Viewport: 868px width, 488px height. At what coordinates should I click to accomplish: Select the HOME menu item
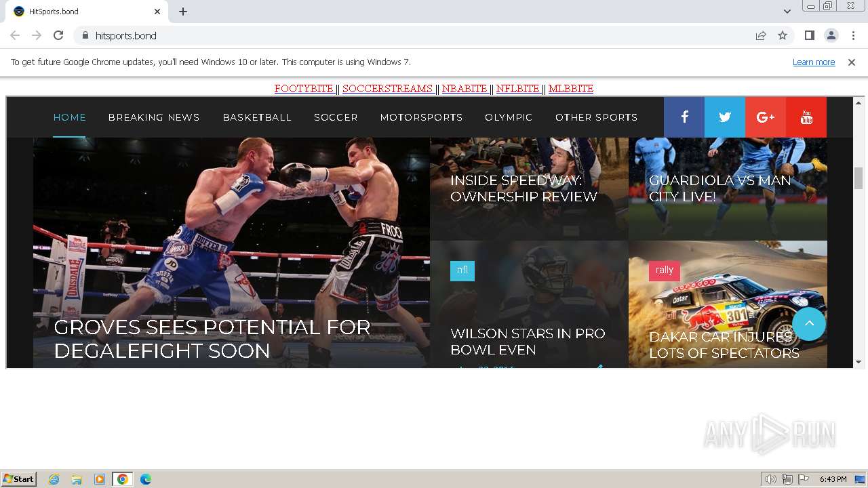click(x=70, y=117)
